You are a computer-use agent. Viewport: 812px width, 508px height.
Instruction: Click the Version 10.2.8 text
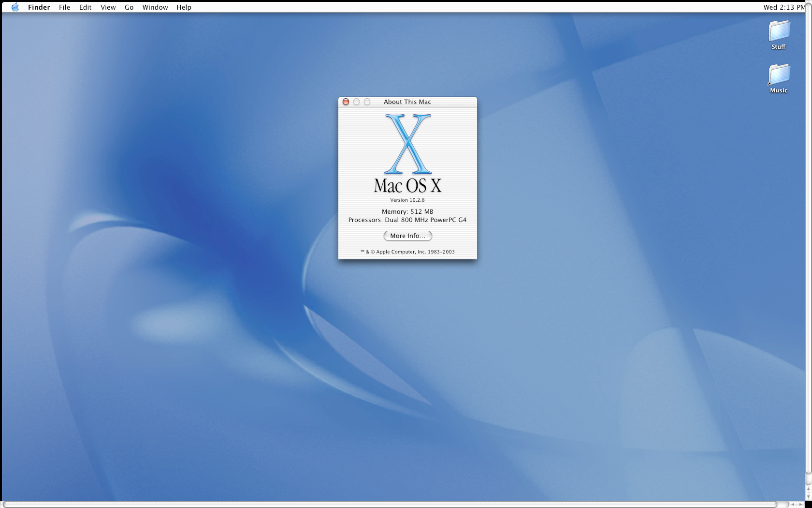(x=407, y=200)
